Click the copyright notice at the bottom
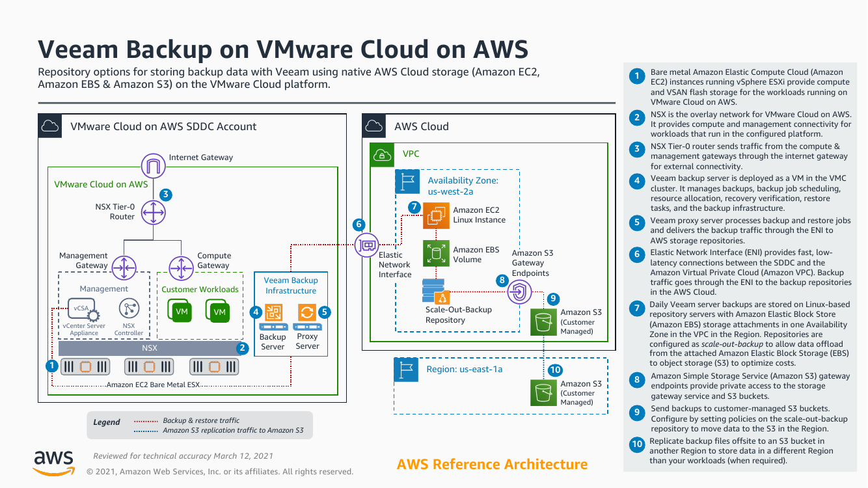Image resolution: width=868 pixels, height=488 pixels. pos(220,472)
